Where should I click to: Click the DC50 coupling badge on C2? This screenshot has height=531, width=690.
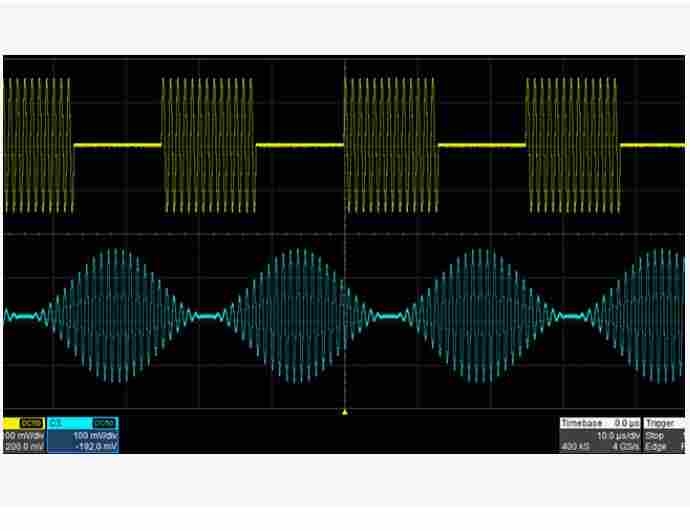coord(104,424)
